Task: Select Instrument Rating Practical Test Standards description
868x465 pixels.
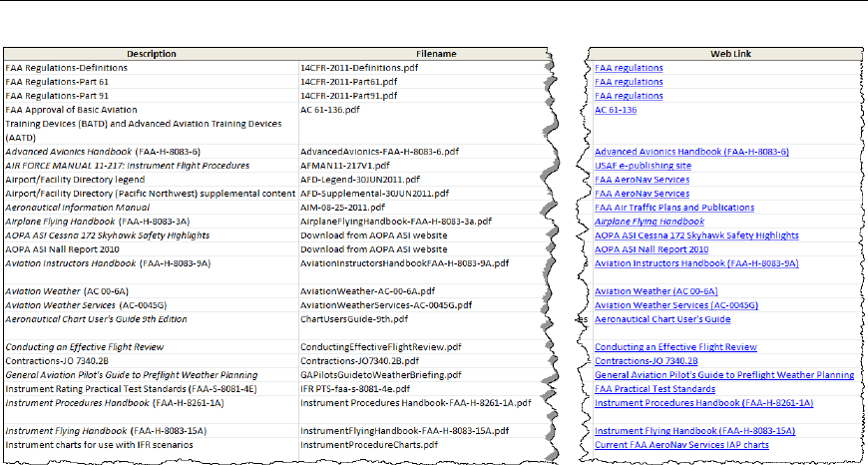Action: [x=131, y=388]
